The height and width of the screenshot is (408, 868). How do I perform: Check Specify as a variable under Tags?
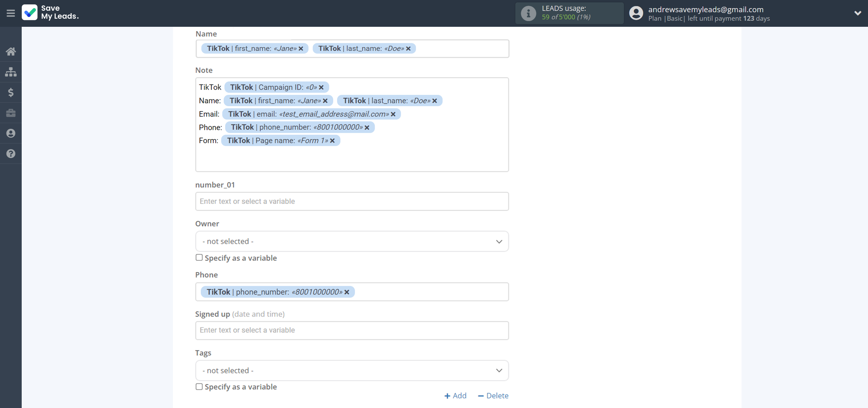199,387
